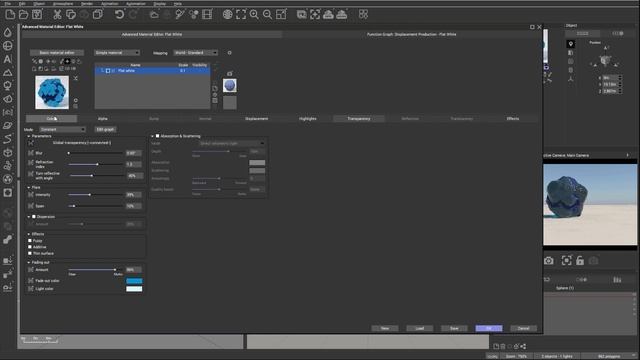Click the highlighted OK button

click(489, 328)
